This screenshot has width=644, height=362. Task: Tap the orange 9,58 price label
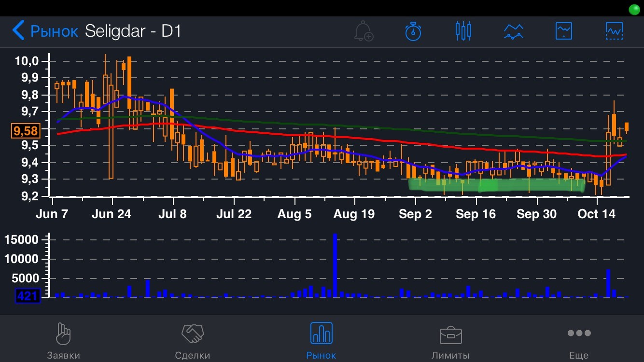26,131
